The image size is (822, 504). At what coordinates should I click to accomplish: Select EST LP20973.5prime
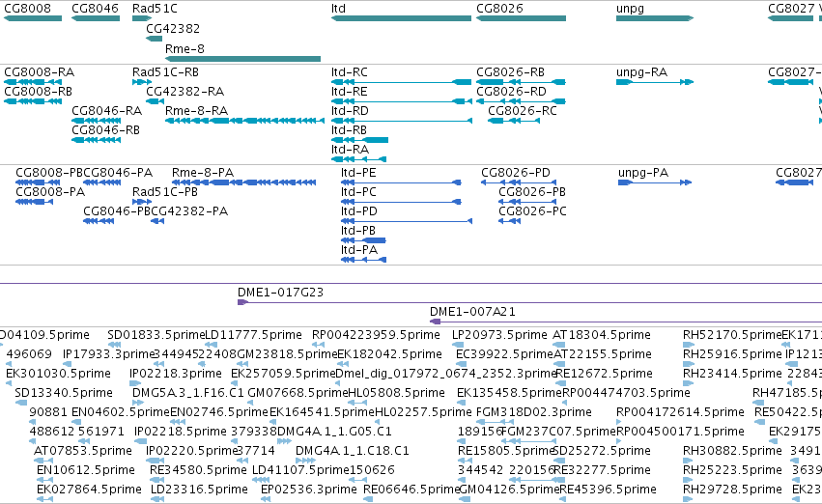click(499, 335)
